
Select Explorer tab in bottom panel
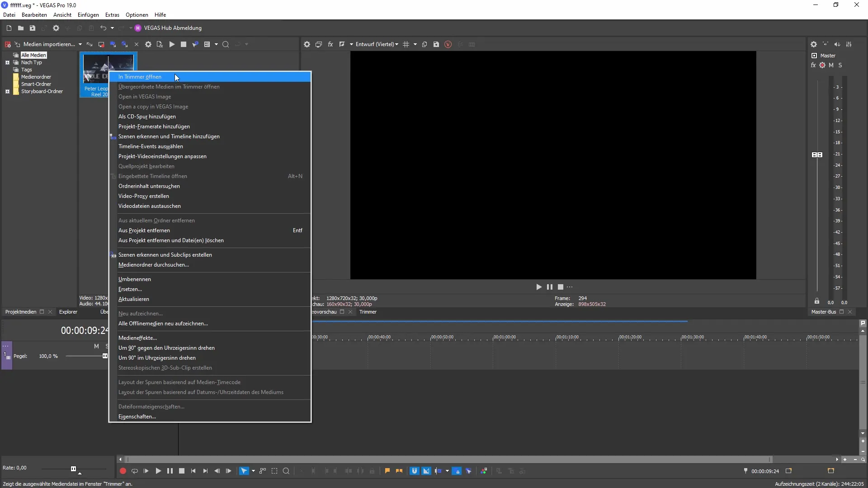coord(68,312)
